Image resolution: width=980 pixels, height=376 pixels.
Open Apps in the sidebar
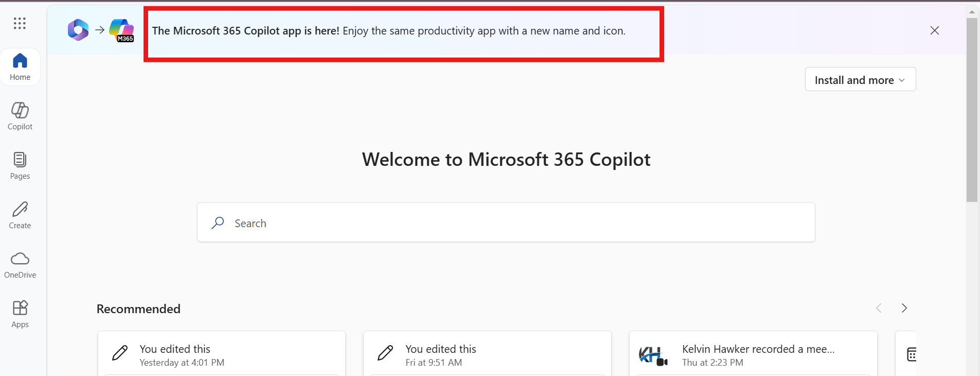(x=20, y=314)
